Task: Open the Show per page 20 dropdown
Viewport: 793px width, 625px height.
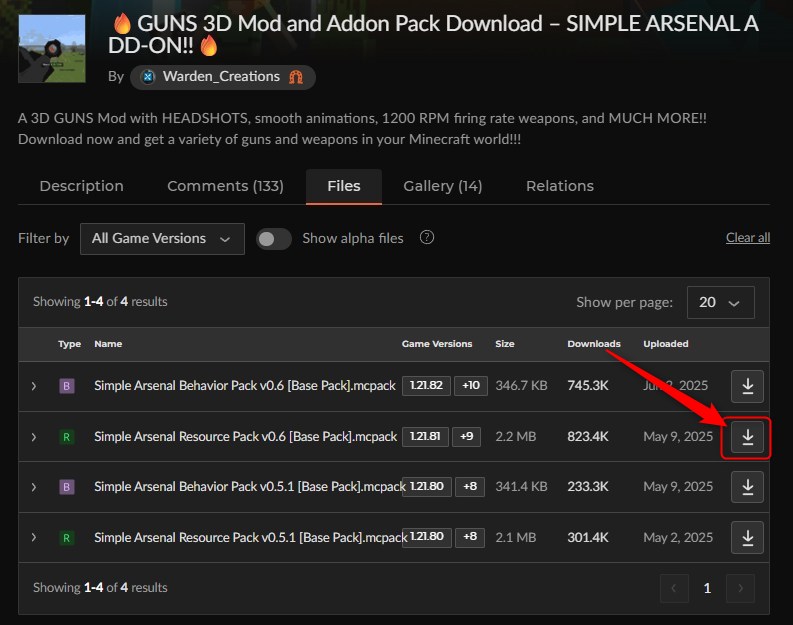Action: tap(721, 302)
